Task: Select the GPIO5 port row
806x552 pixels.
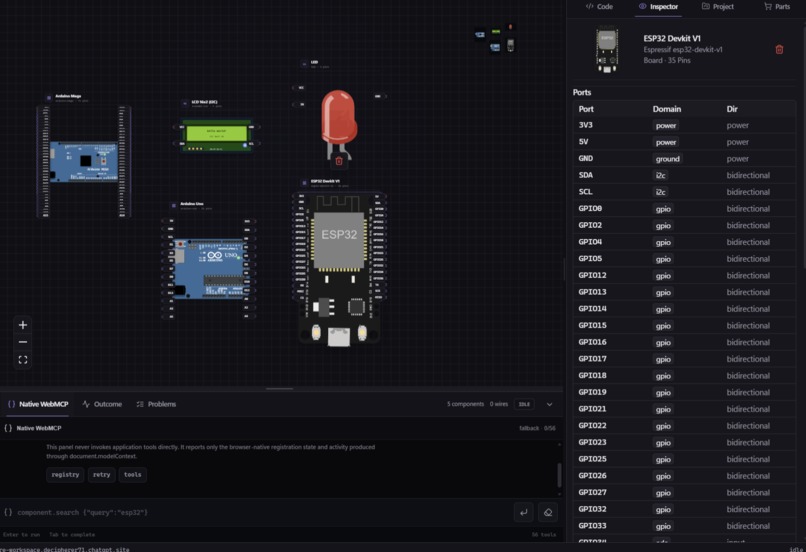Action: [x=684, y=259]
